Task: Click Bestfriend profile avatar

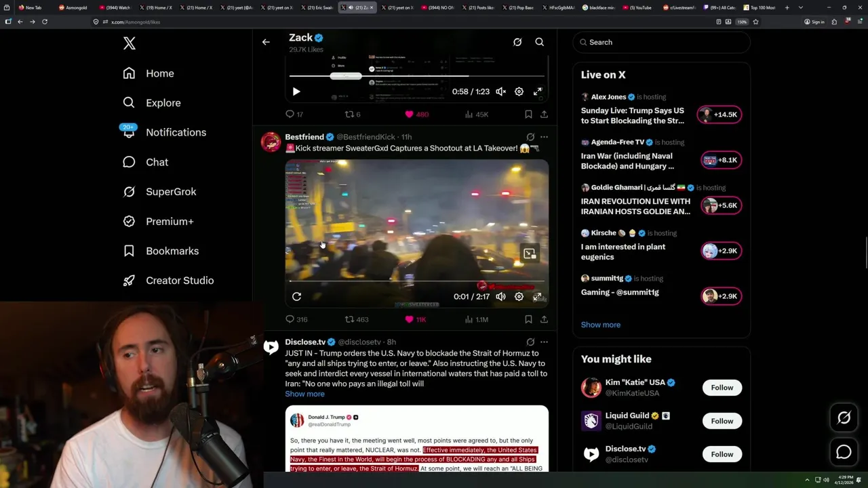Action: [x=271, y=142]
